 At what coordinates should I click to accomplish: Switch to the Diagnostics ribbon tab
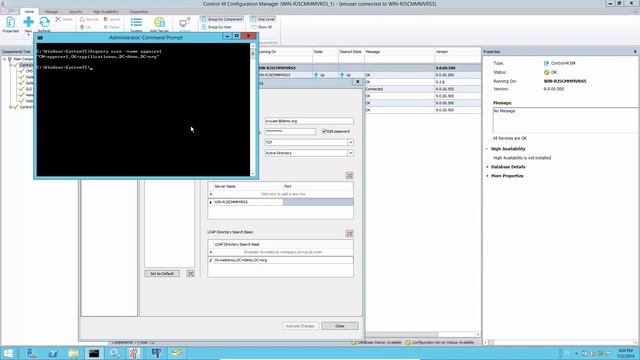click(x=139, y=11)
